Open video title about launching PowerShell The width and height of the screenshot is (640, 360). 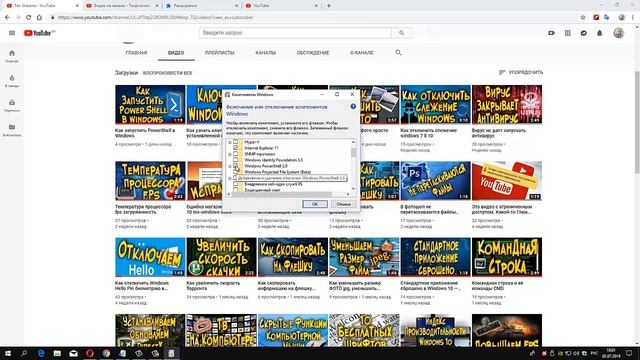tap(145, 133)
